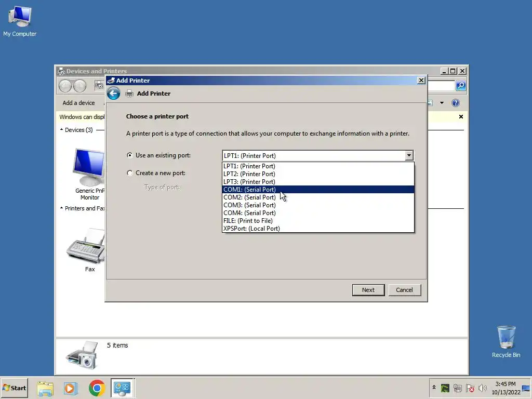Choose COM4: (Serial Port) from list
This screenshot has height=399, width=532.
tap(318, 213)
